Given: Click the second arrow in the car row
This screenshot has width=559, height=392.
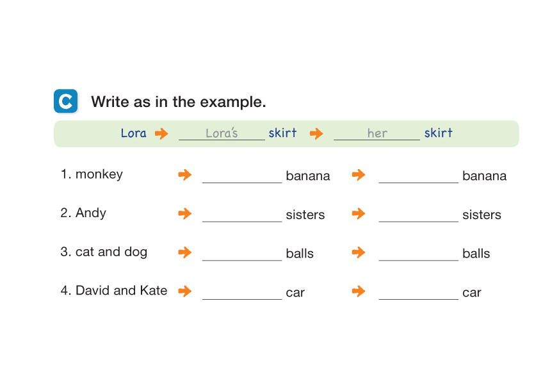Looking at the screenshot, I should pos(359,291).
